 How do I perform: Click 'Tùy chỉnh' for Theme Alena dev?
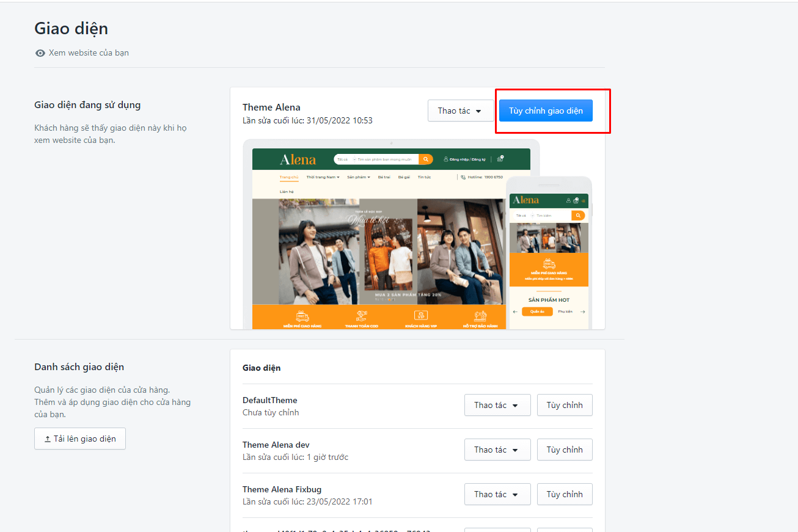pyautogui.click(x=565, y=450)
